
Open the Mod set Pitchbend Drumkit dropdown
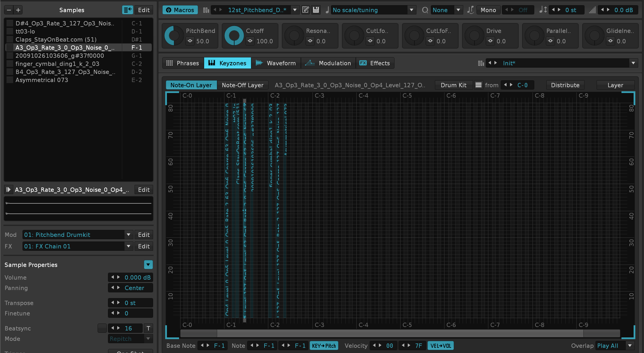129,235
